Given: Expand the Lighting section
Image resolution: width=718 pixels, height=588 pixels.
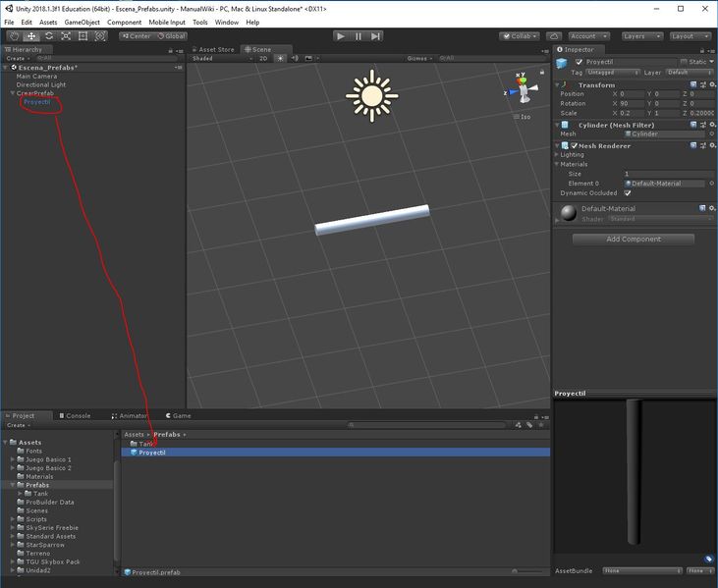Looking at the screenshot, I should tap(557, 155).
